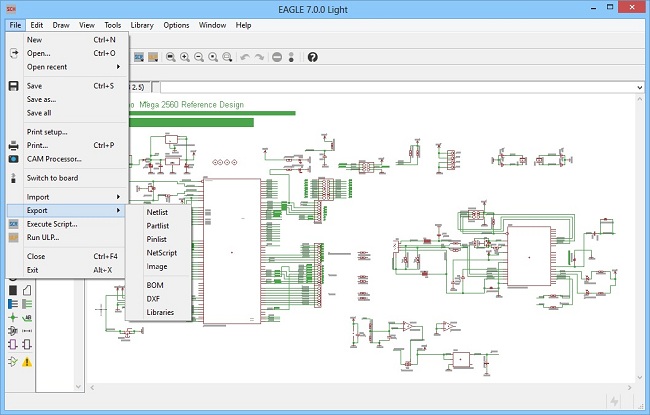Image resolution: width=650 pixels, height=415 pixels.
Task: Export a NetScript
Action: [159, 252]
